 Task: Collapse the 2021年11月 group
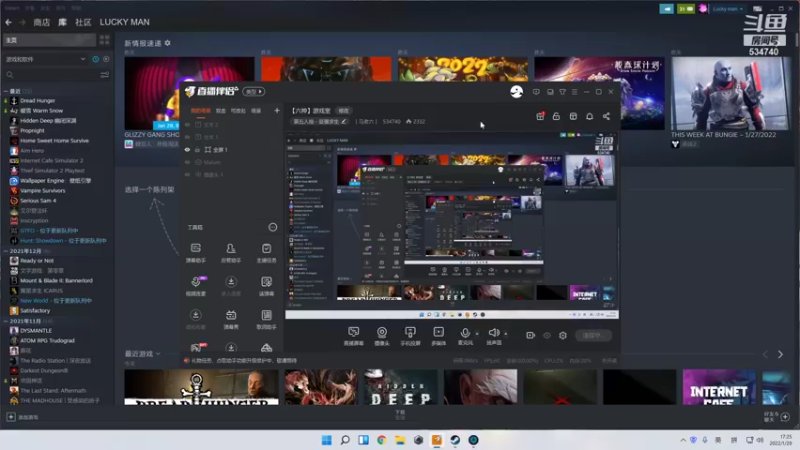(6, 321)
